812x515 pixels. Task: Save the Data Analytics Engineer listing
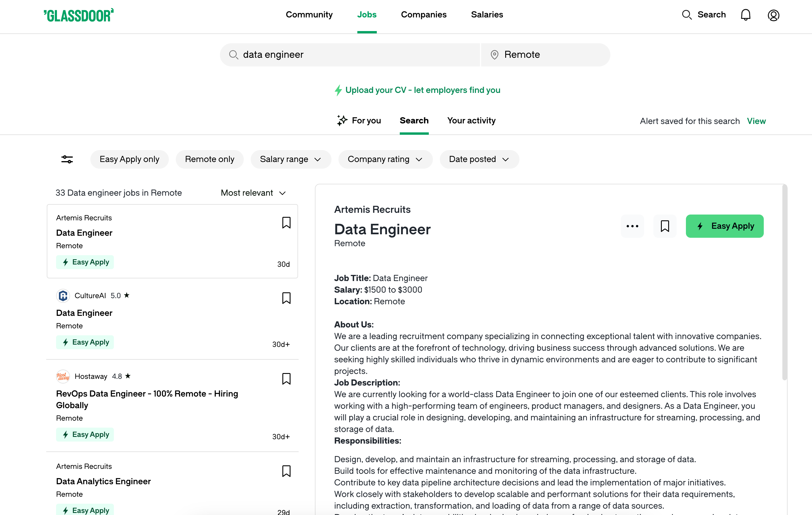286,471
